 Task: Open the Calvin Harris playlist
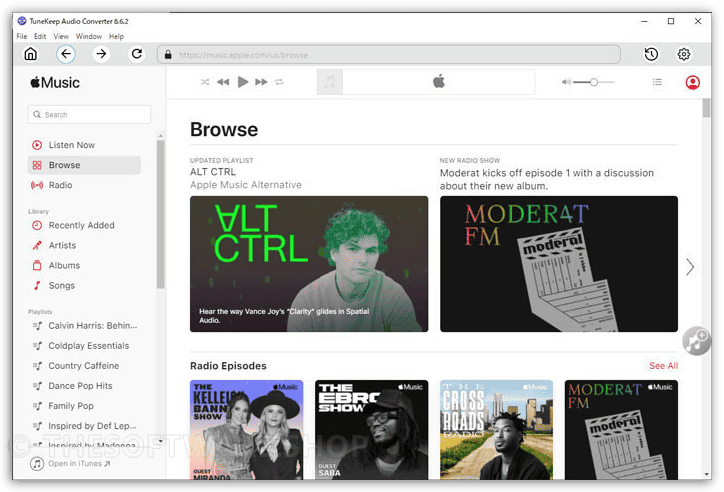(x=85, y=326)
